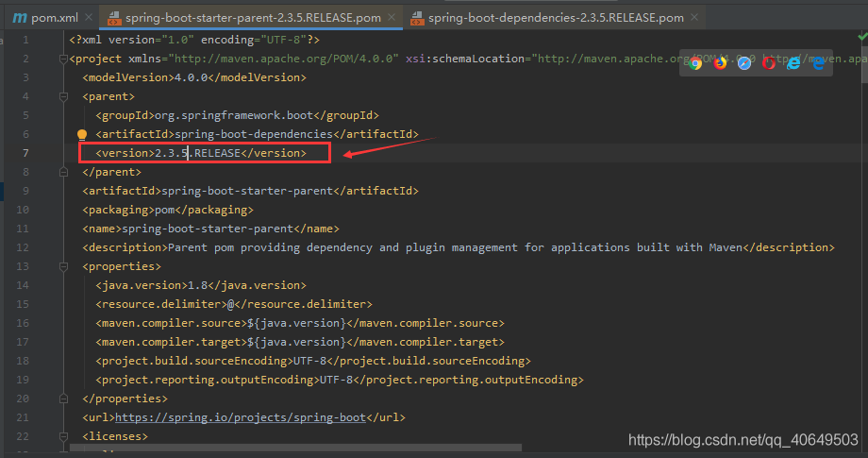Click closing properties fold marker line 20

pyautogui.click(x=63, y=399)
